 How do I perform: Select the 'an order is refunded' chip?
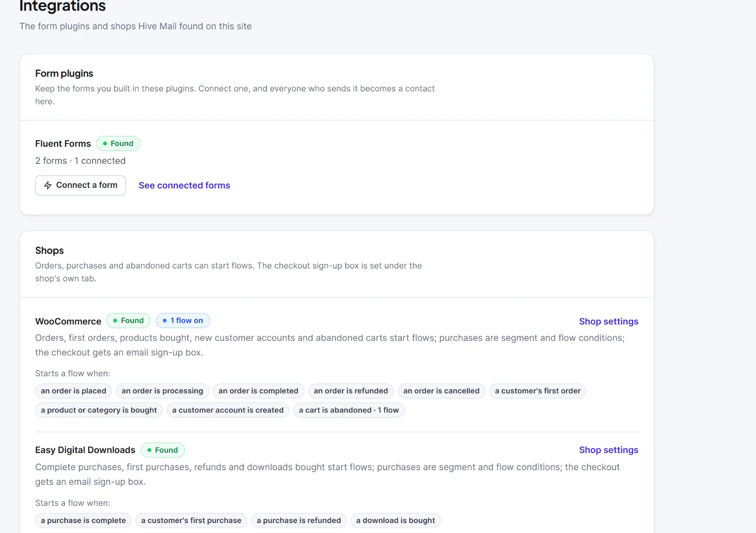(351, 391)
